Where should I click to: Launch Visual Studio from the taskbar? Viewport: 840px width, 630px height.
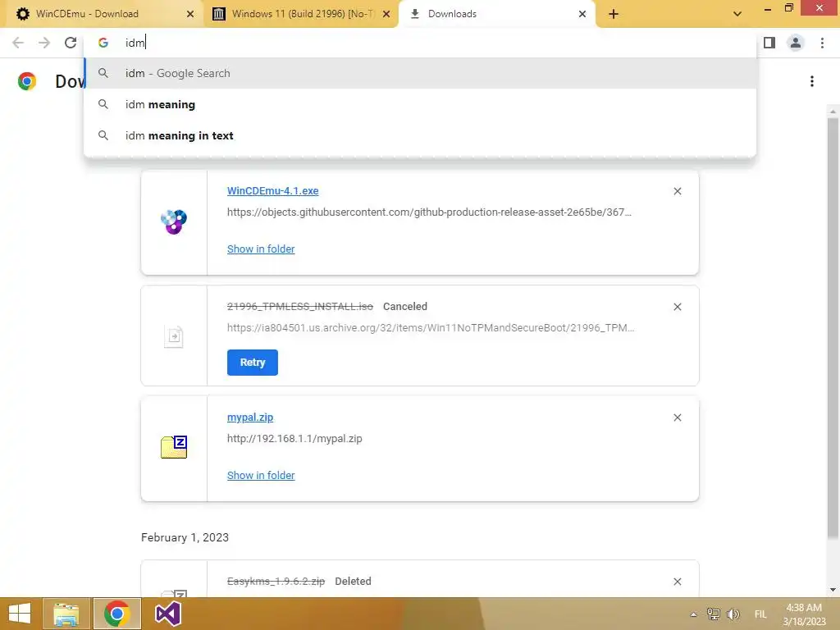click(x=167, y=614)
